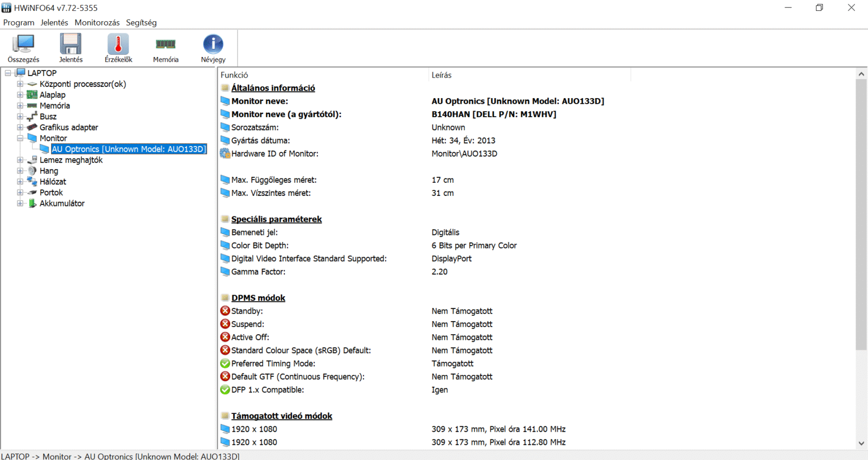Select AU Optronics monitor tree entry
Screen dimensions: 868x460
point(129,149)
